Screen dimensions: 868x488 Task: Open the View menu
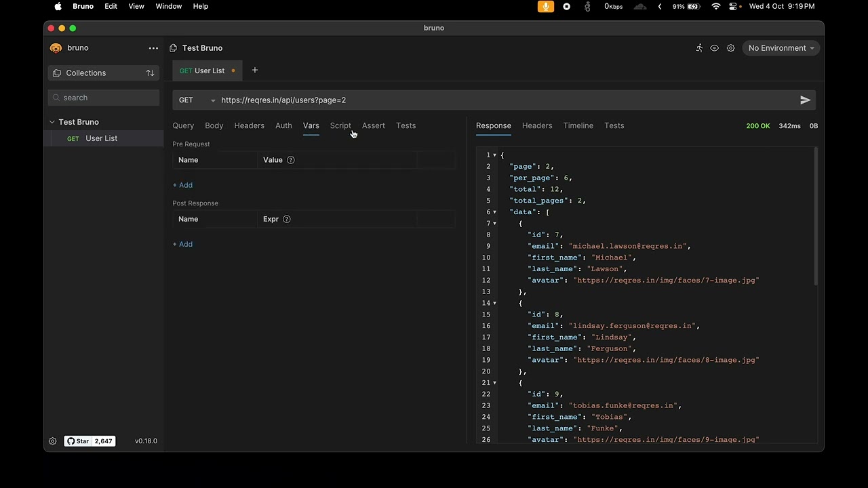pyautogui.click(x=136, y=6)
